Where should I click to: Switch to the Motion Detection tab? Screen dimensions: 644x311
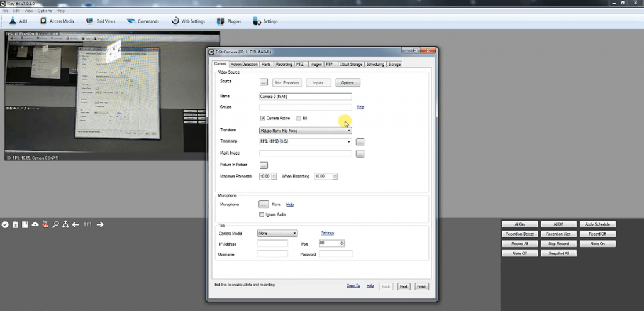tap(244, 64)
